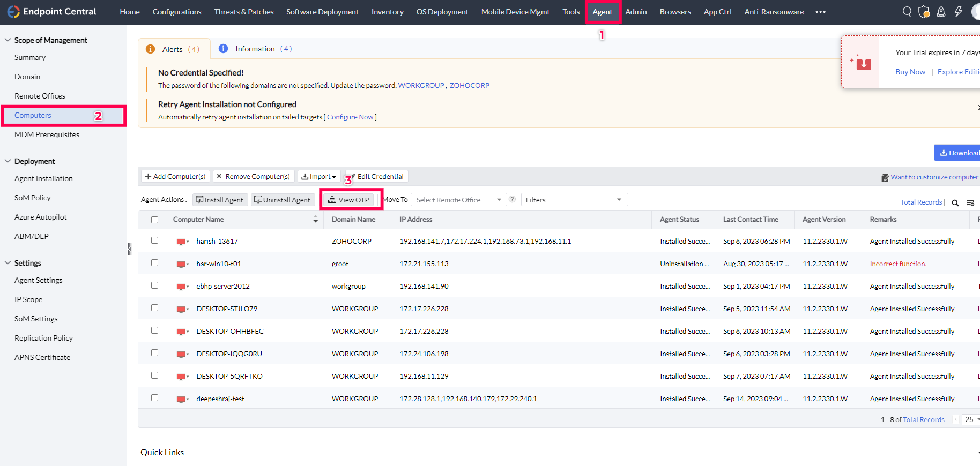
Task: Click the computer icon for harish-13617
Action: tap(182, 242)
